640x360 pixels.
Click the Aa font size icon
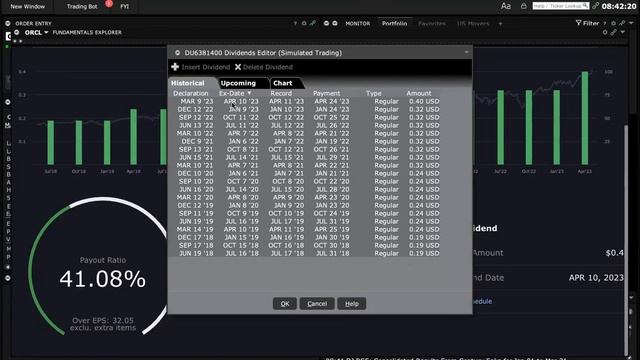[x=506, y=6]
